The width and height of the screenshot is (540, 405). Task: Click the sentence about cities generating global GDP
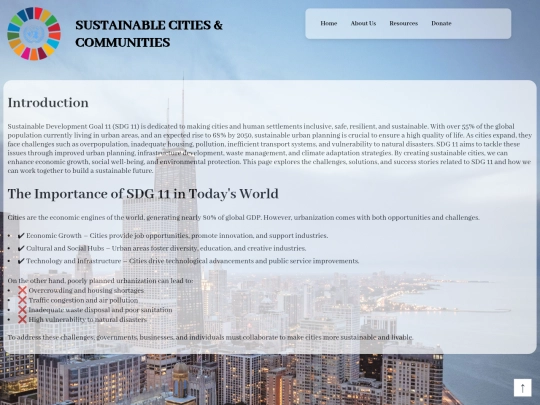243,217
